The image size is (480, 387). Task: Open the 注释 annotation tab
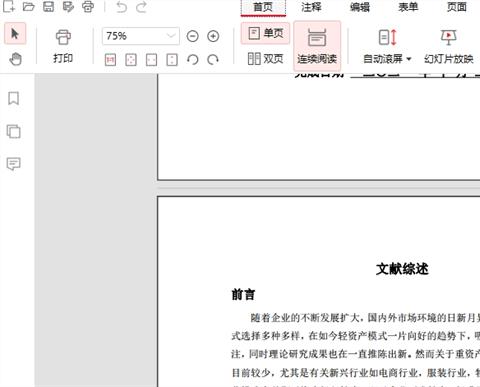click(x=311, y=7)
